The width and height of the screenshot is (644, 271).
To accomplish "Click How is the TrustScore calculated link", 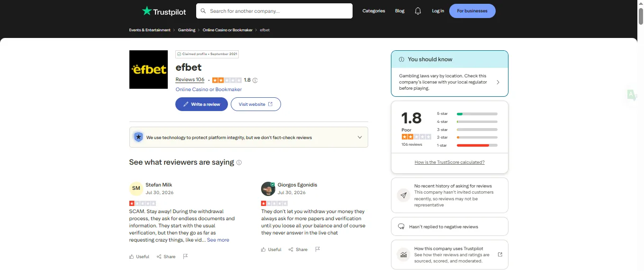I will coord(450,162).
